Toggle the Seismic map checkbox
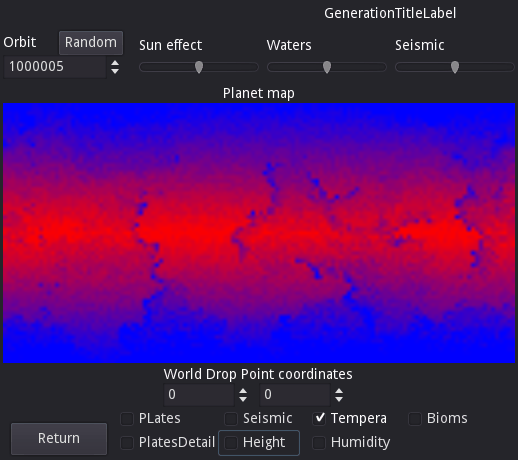 [231, 419]
